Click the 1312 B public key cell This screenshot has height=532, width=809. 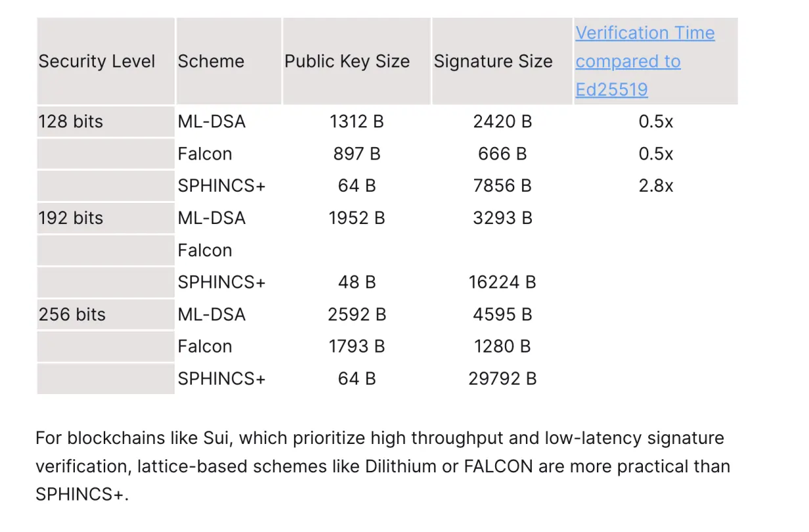coord(357,122)
